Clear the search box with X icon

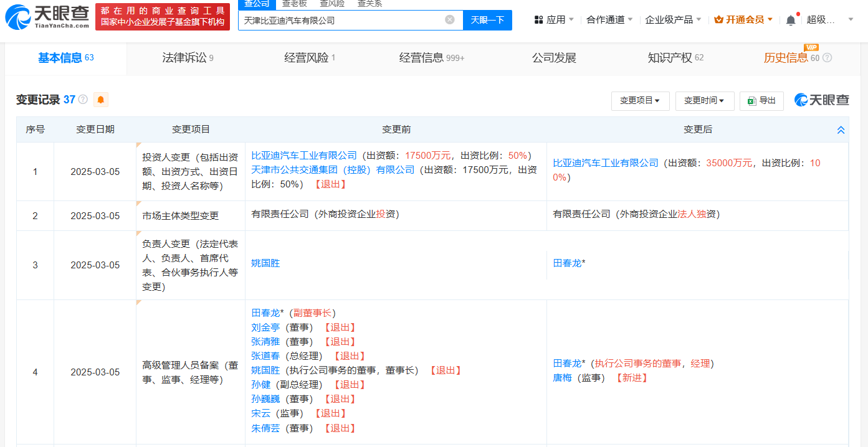[x=449, y=20]
